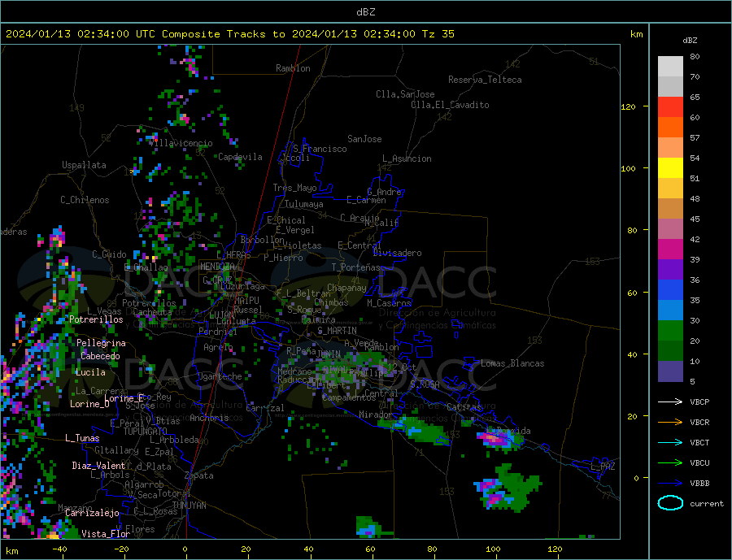Viewport: 732px width, 560px height.
Task: Click the Diaz_Valent place label
Action: (x=98, y=466)
